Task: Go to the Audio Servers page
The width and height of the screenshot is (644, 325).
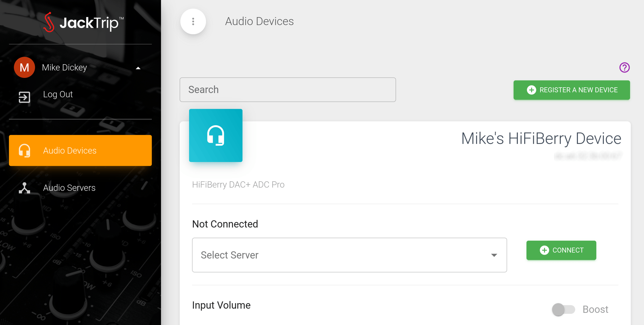Action: [69, 188]
